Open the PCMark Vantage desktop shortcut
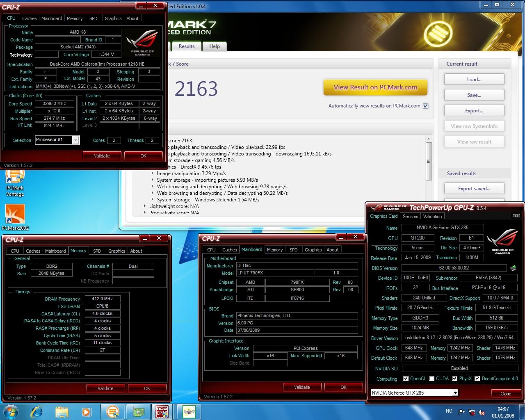 [15, 183]
